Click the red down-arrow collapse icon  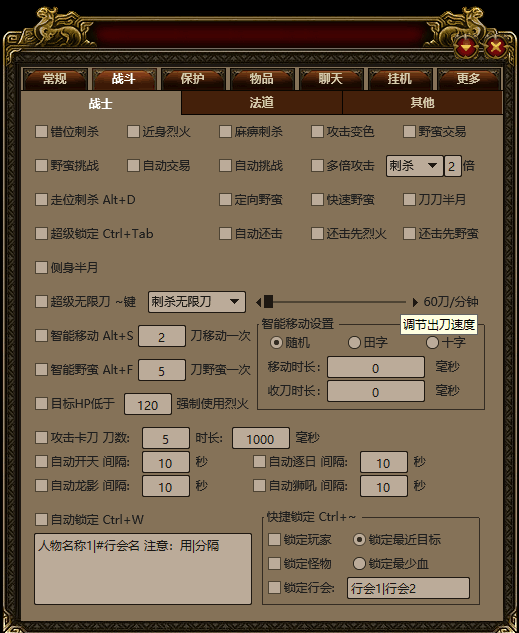tap(467, 48)
